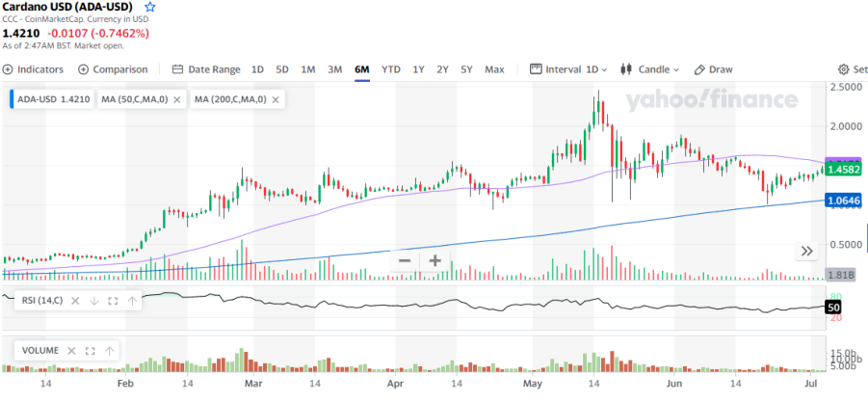Open the Indicators menu

pos(33,69)
